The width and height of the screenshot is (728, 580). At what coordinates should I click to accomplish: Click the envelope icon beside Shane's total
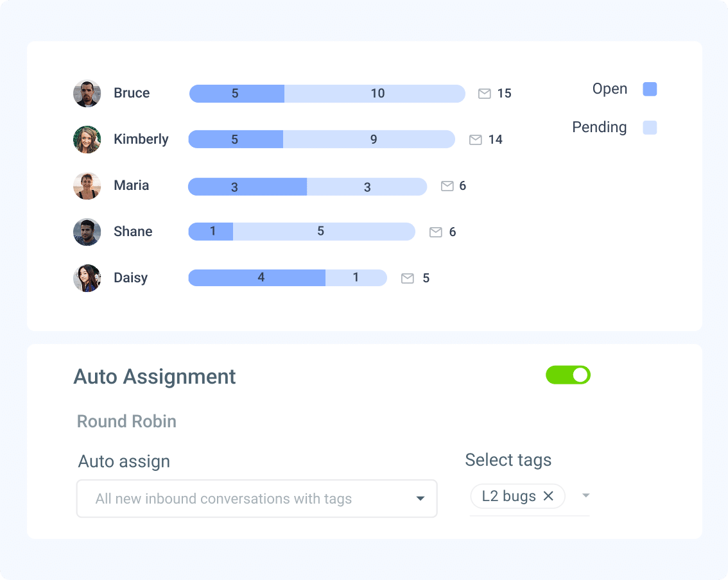[437, 232]
